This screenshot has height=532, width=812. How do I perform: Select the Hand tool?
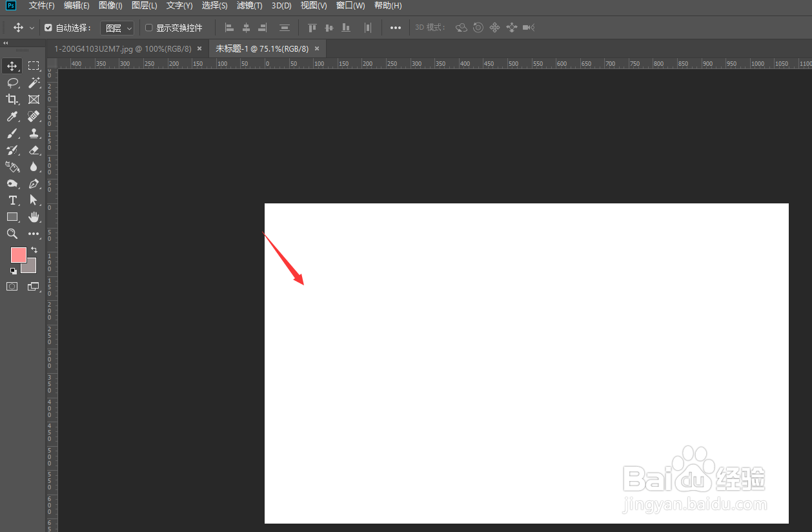click(34, 217)
